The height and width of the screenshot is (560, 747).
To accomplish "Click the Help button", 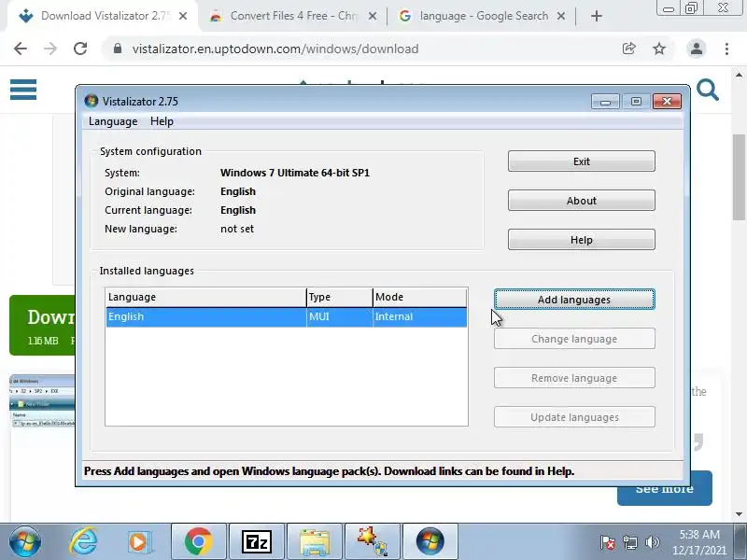I will click(581, 240).
